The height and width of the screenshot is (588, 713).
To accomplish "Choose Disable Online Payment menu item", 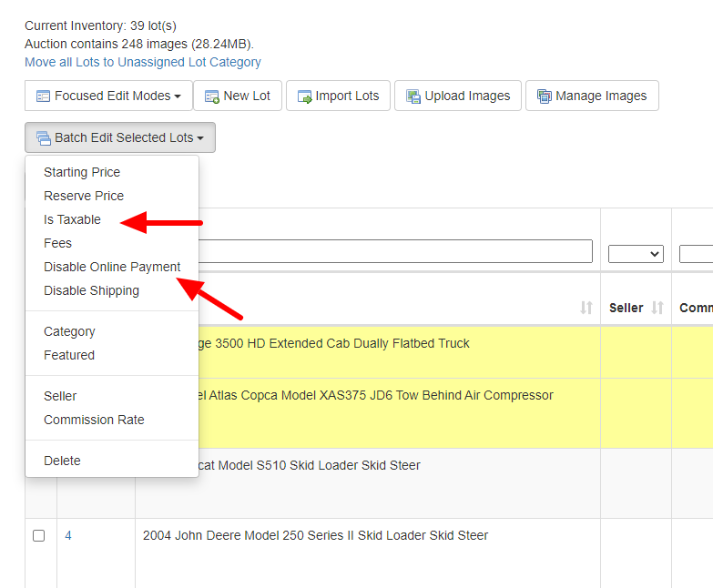I will (112, 267).
